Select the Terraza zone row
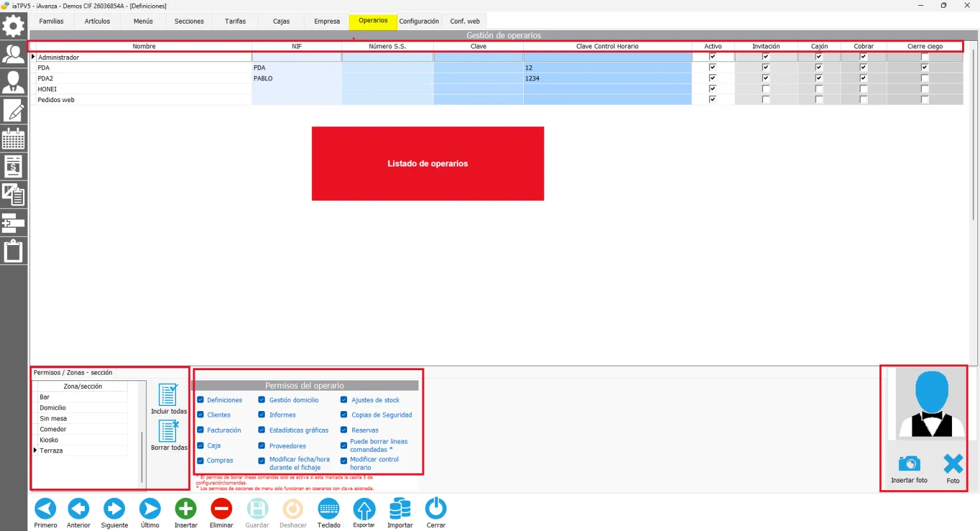This screenshot has height=531, width=980. coord(82,451)
